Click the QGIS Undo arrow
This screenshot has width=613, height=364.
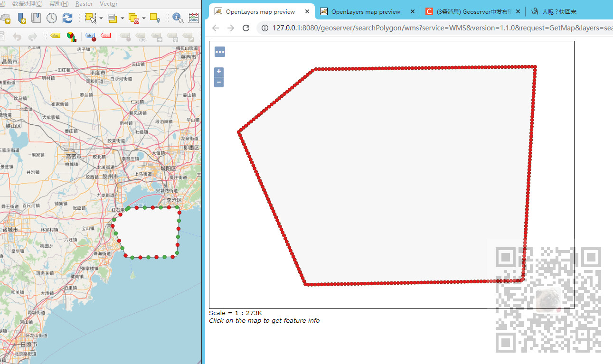click(x=17, y=36)
